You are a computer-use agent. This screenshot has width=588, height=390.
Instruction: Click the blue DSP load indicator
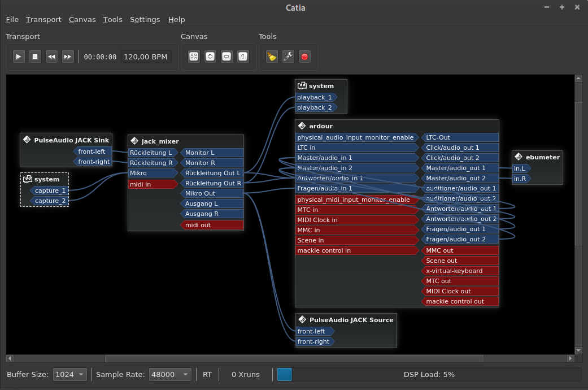[284, 374]
